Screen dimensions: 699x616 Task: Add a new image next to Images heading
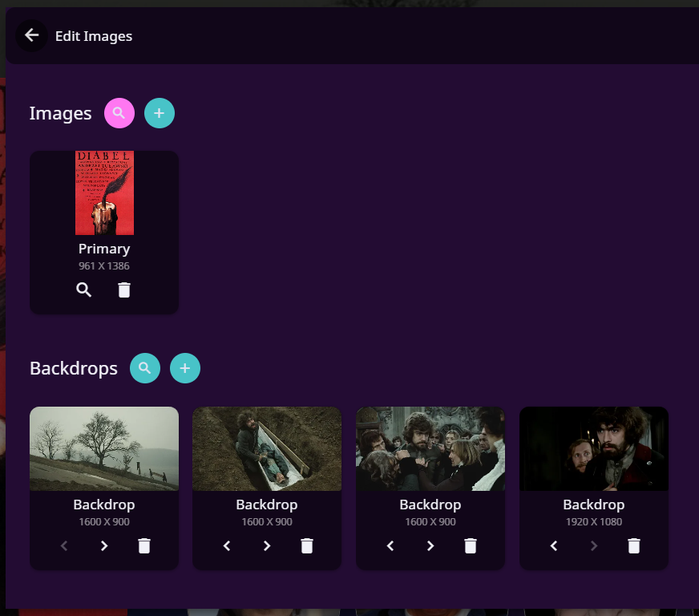click(160, 113)
